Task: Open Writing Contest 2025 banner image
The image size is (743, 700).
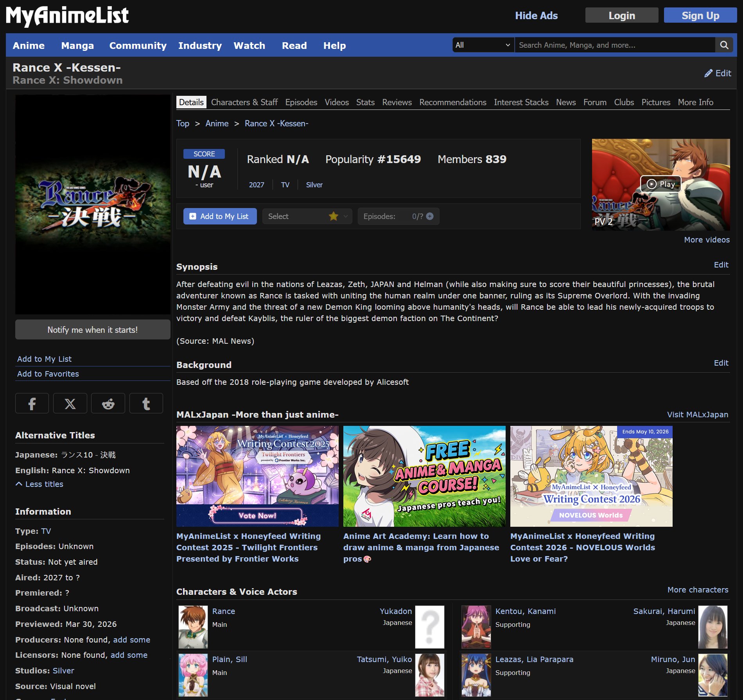Action: [257, 476]
